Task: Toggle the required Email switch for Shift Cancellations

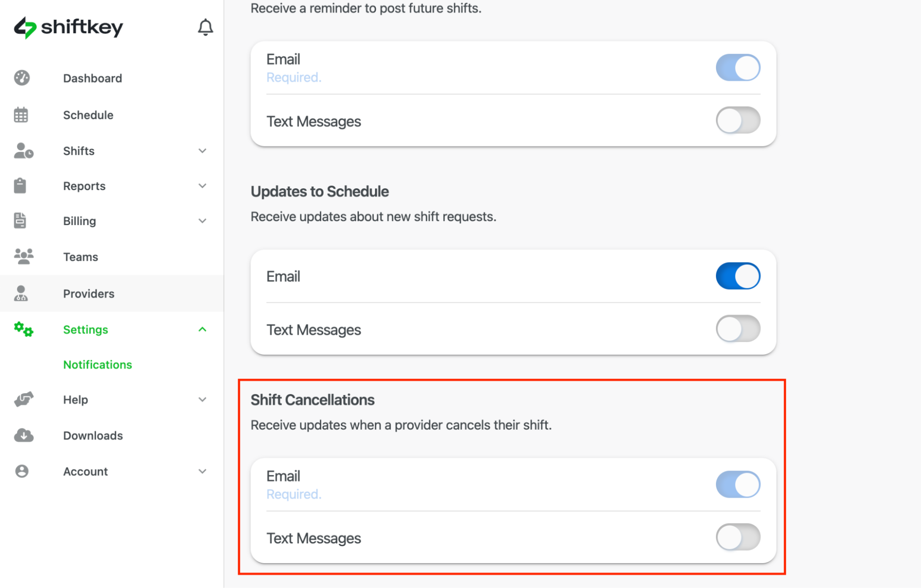Action: coord(738,484)
